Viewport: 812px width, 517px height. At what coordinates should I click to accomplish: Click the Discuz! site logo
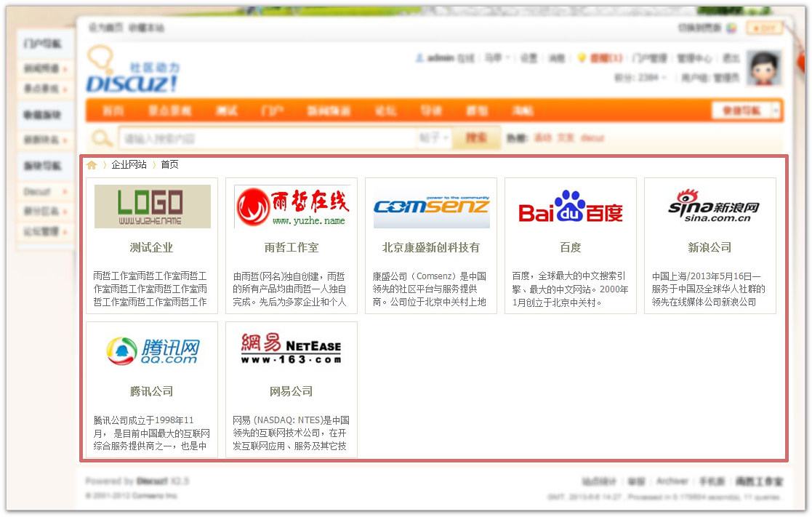132,69
